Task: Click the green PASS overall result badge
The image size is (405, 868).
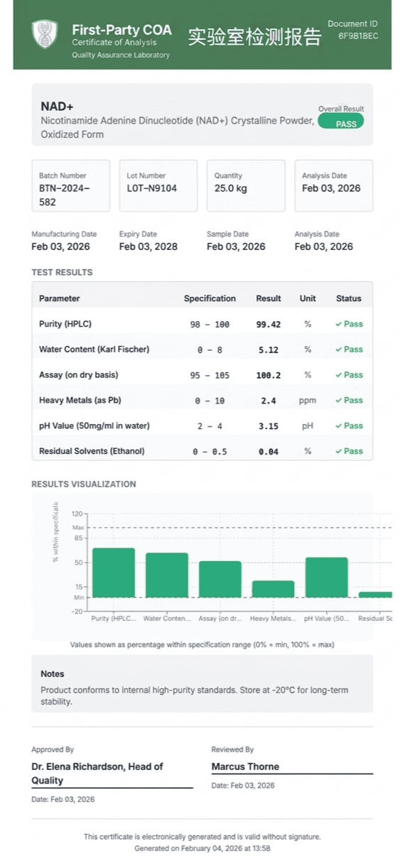Action: 341,123
